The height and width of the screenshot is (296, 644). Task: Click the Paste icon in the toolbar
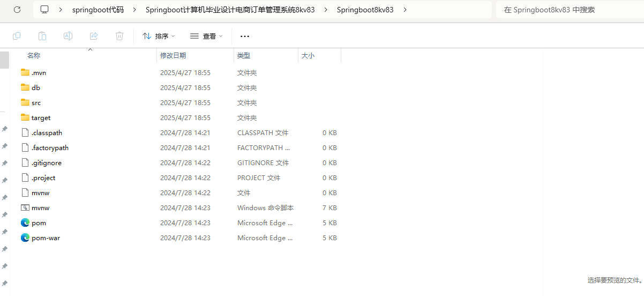click(x=42, y=36)
